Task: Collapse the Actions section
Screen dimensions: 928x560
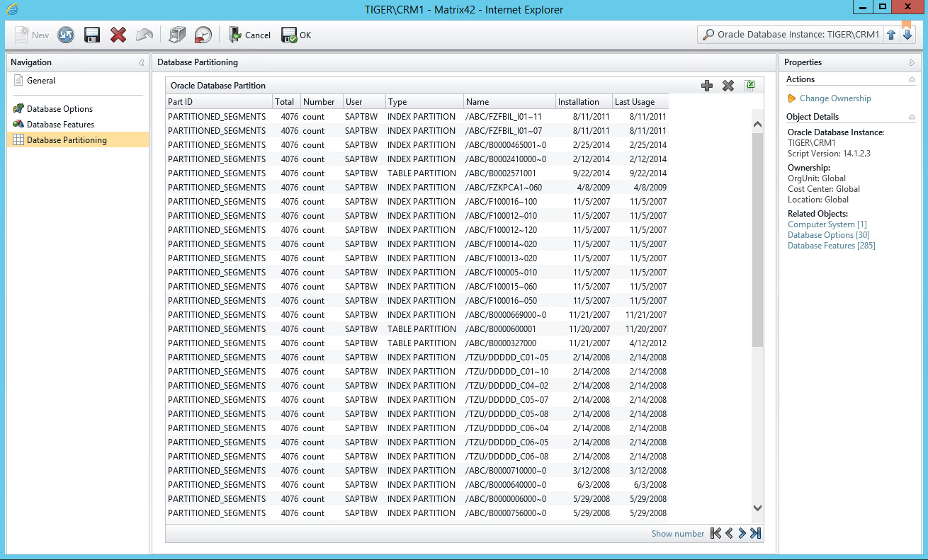Action: tap(912, 80)
